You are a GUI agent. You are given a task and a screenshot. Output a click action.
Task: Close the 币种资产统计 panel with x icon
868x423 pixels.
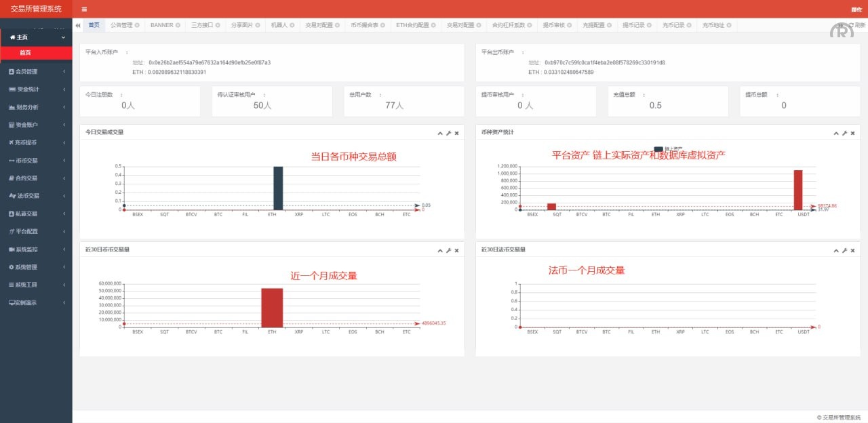[852, 133]
